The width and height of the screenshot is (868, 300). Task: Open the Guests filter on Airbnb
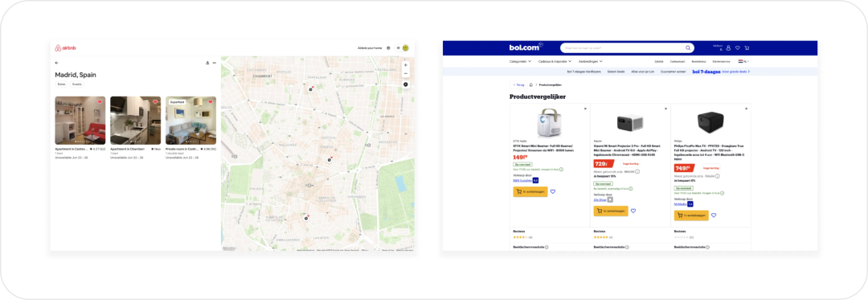77,84
